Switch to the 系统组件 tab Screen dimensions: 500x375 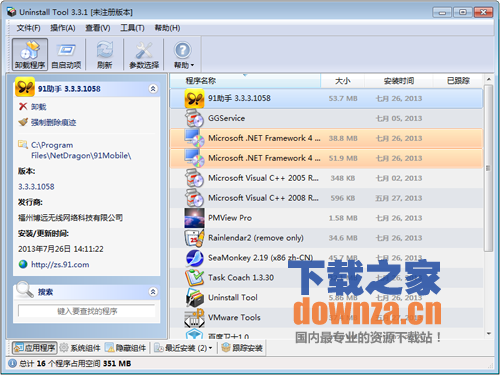(x=80, y=348)
